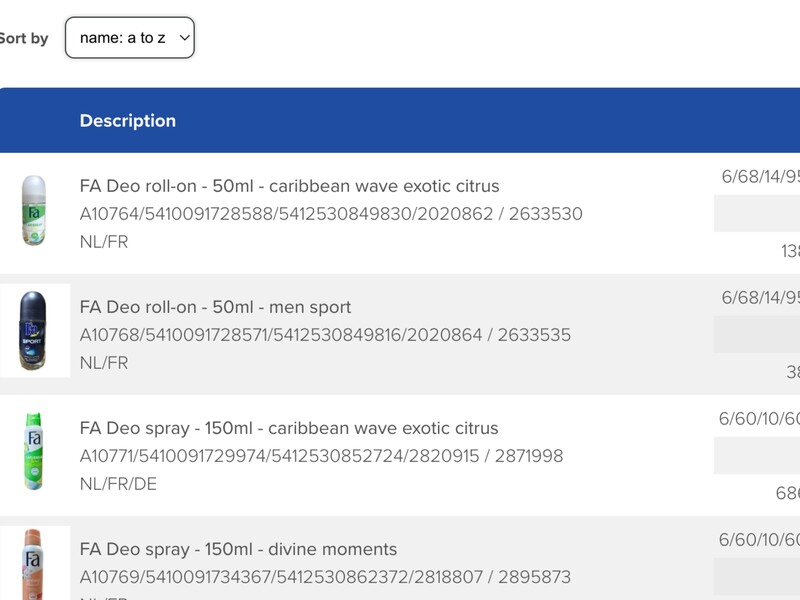Click the quantity field for caribbean wave roll-on
Image resolution: width=800 pixels, height=600 pixels.
(757, 214)
